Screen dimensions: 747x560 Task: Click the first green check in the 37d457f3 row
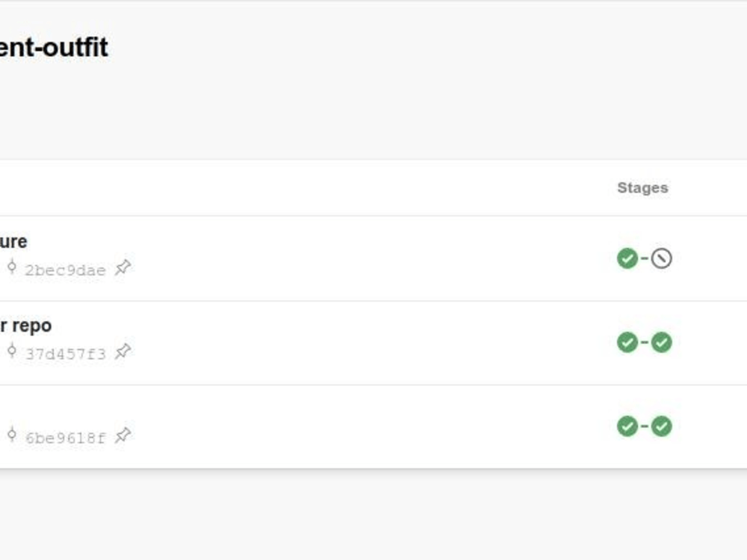pos(626,342)
